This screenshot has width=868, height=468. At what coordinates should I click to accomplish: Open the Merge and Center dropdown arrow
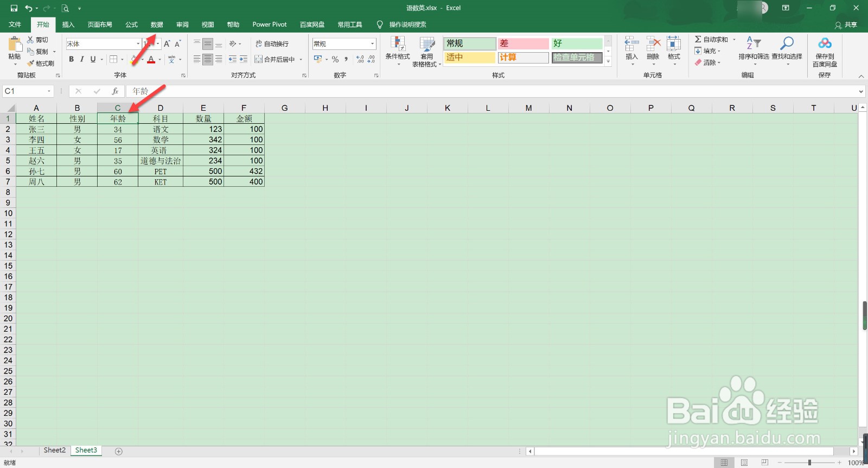301,59
